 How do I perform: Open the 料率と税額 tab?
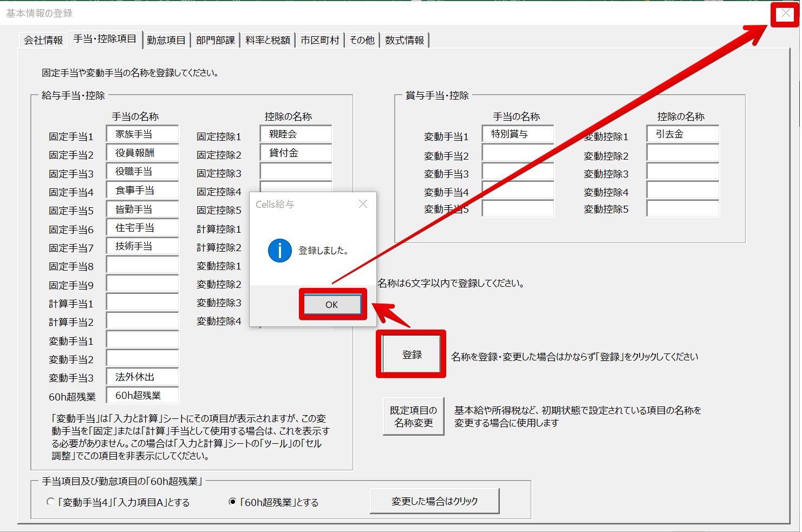point(268,41)
